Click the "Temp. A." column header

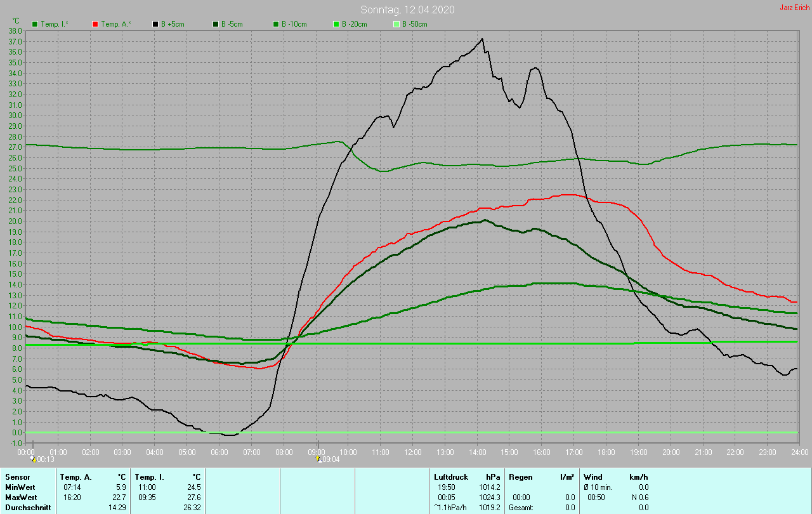point(75,477)
